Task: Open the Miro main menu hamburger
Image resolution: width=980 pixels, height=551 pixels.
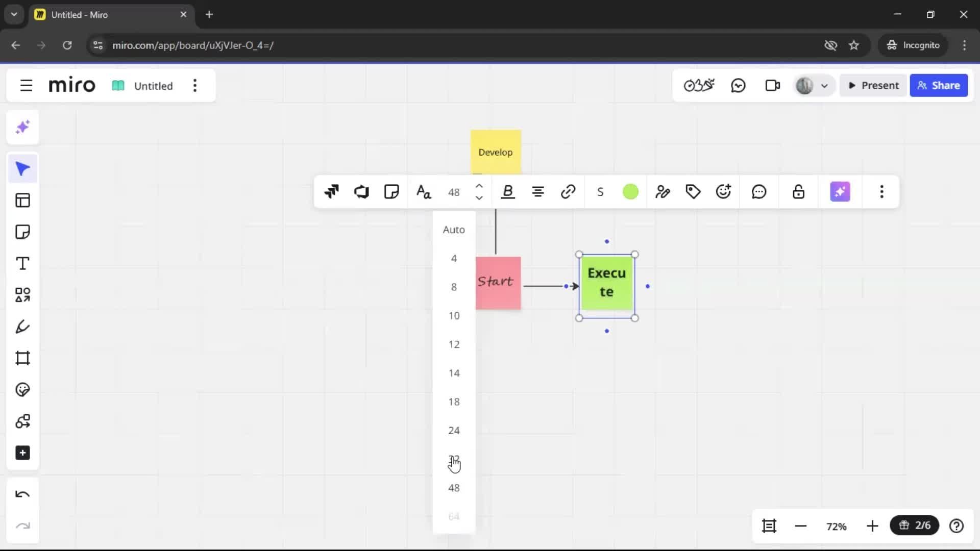Action: (x=26, y=86)
